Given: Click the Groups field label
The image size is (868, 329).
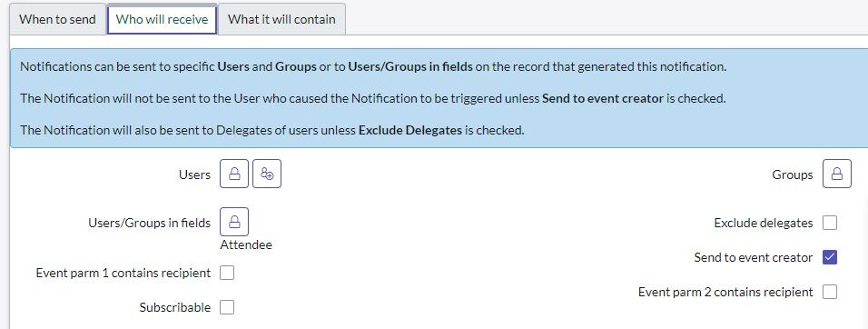Looking at the screenshot, I should tap(792, 174).
